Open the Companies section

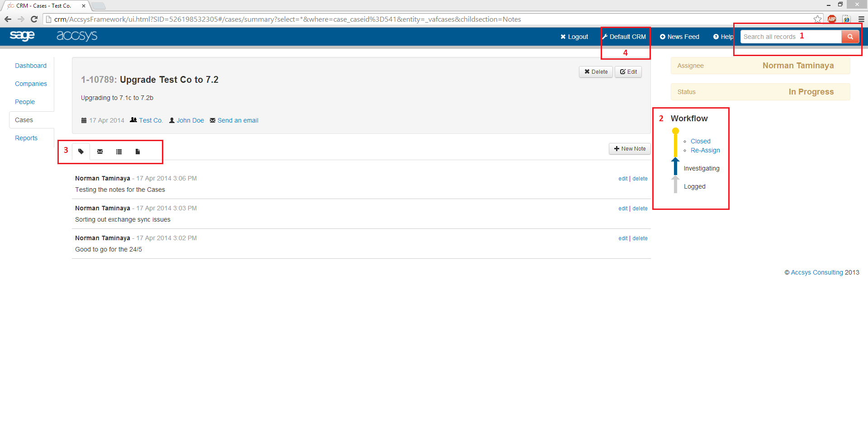click(x=31, y=84)
